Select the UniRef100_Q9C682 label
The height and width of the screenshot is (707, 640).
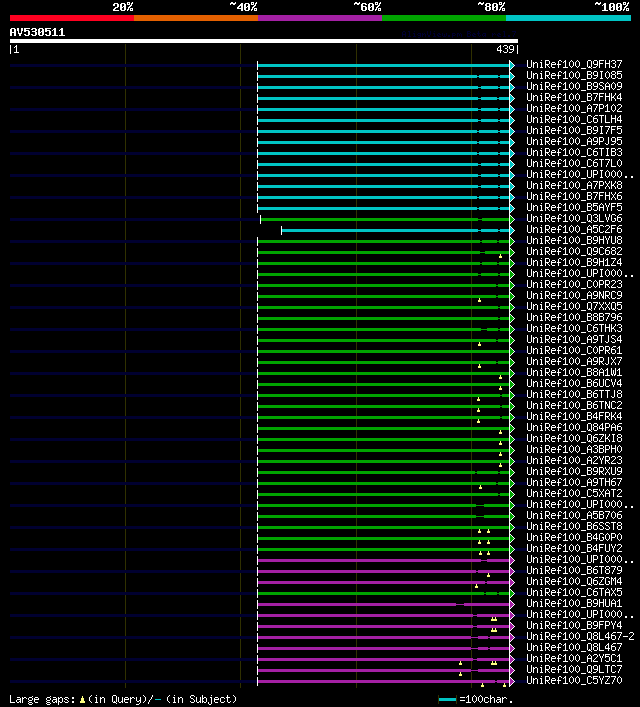pyautogui.click(x=574, y=251)
